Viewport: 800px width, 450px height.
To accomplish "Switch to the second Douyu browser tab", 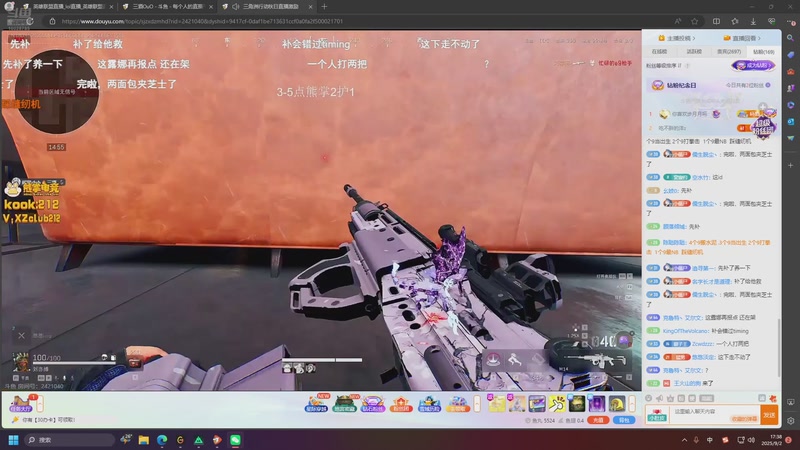I will pyautogui.click(x=168, y=7).
